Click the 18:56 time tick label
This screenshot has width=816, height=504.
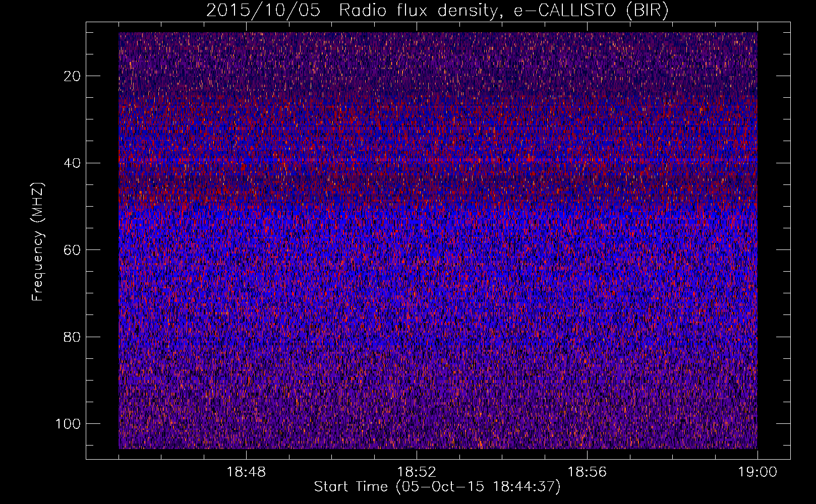pos(587,472)
